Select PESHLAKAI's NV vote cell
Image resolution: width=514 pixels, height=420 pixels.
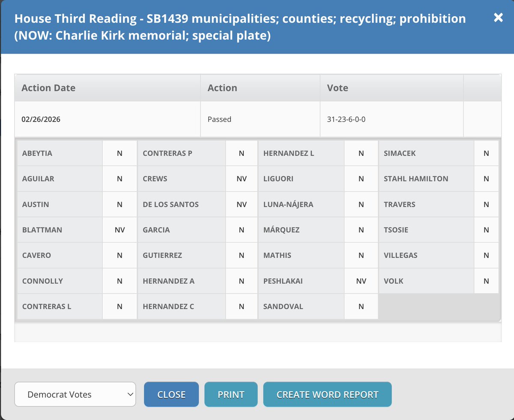361,281
